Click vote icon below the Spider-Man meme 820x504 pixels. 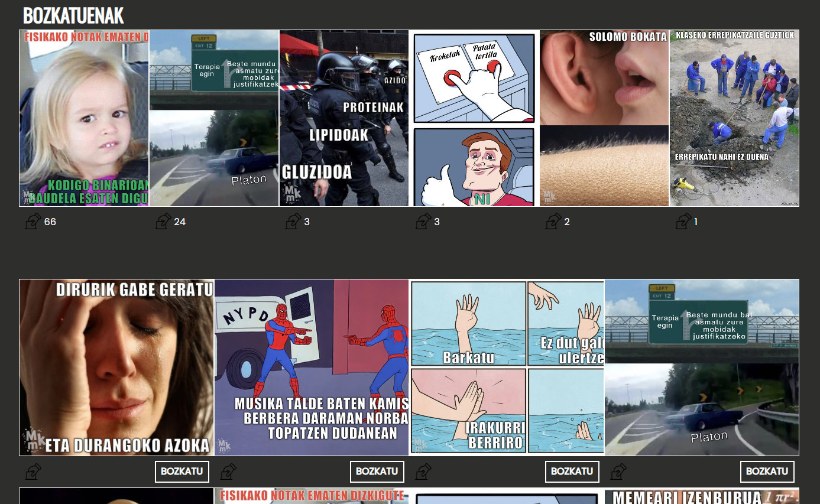[228, 472]
